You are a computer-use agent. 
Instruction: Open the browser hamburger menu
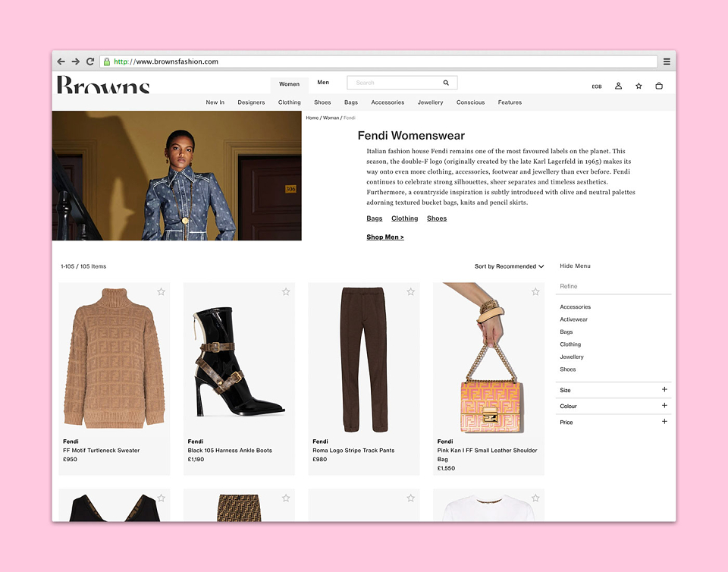coord(667,61)
